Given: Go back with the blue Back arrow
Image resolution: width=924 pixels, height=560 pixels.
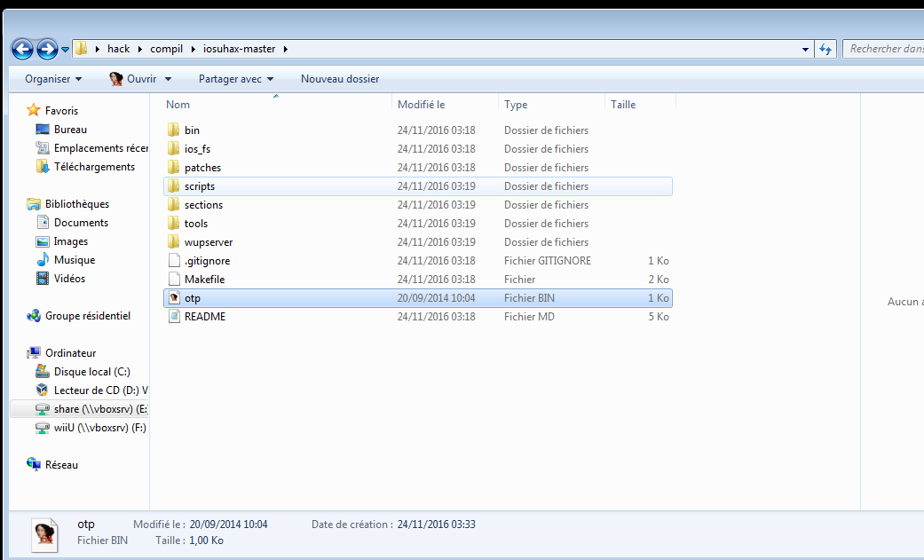Looking at the screenshot, I should coord(23,49).
